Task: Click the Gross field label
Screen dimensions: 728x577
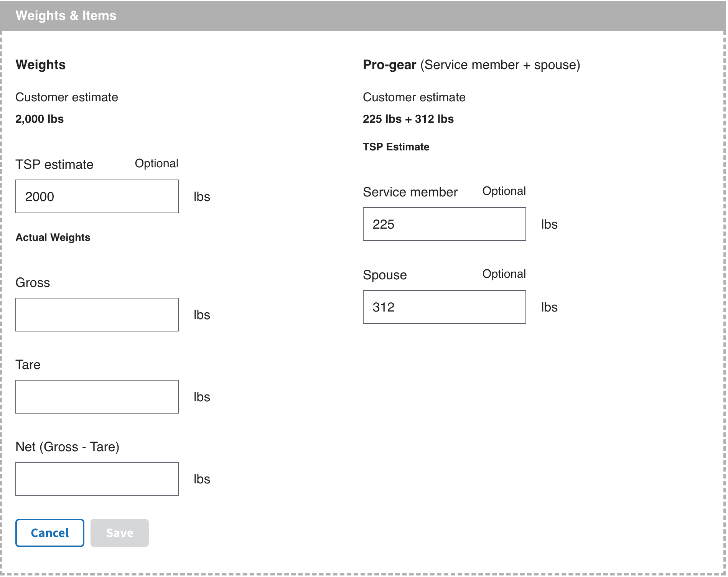Action: tap(33, 283)
